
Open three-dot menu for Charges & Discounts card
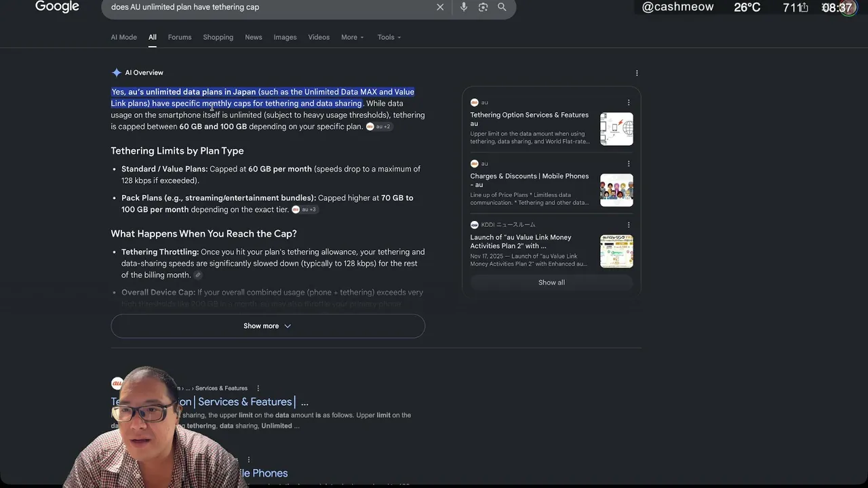(629, 163)
